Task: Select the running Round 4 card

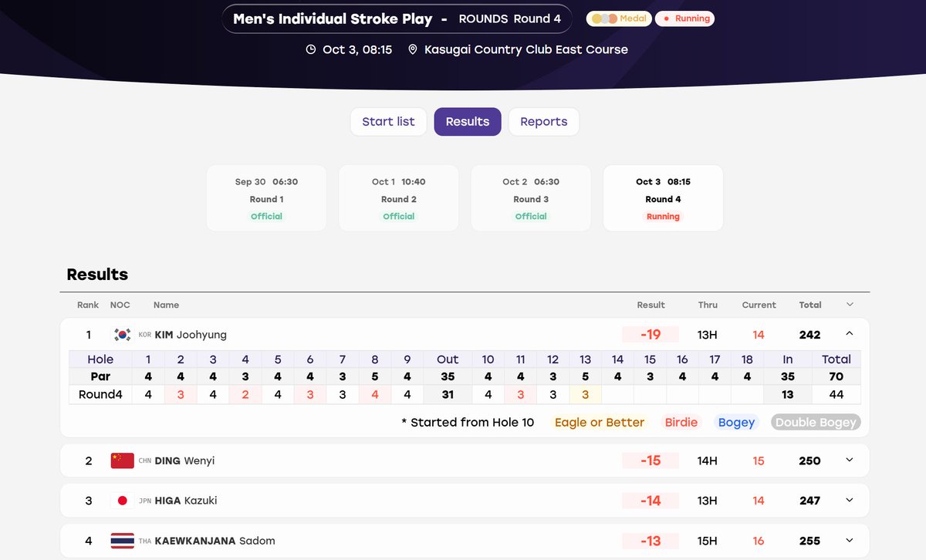Action: [x=663, y=198]
